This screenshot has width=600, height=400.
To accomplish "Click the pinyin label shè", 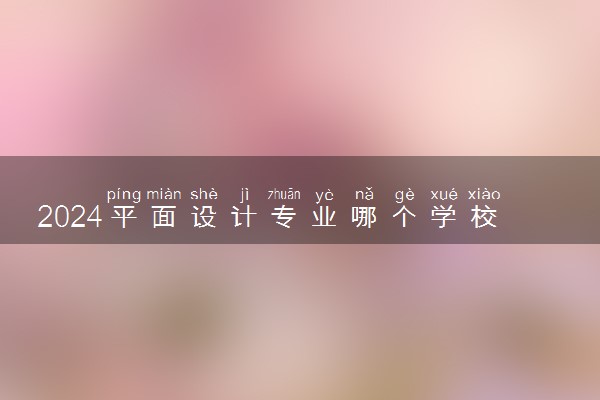I will click(204, 194).
